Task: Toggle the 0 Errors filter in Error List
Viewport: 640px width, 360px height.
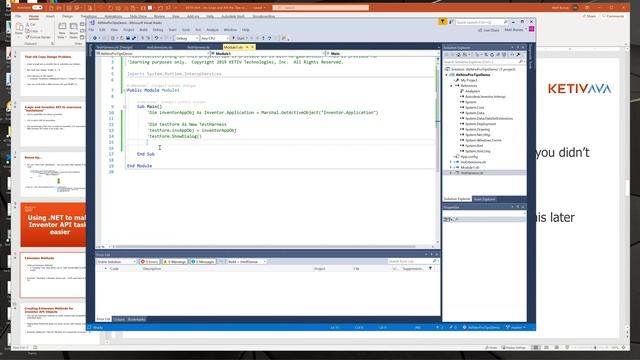Action: click(149, 261)
